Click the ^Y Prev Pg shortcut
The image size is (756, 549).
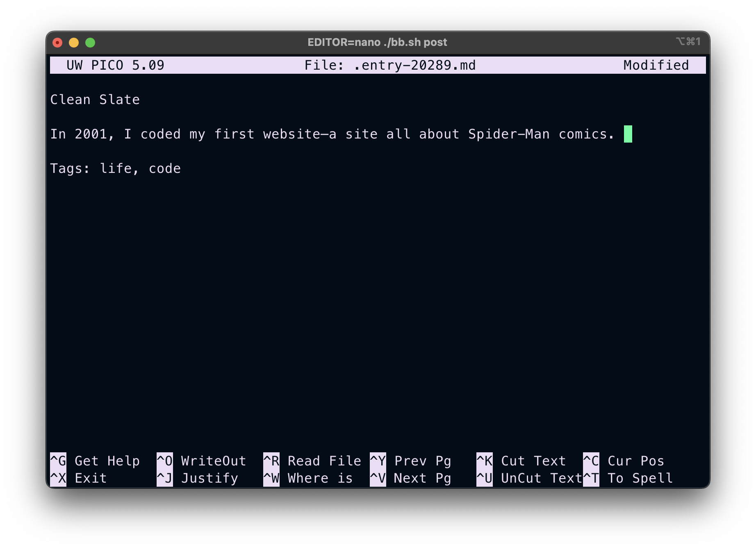pos(410,461)
